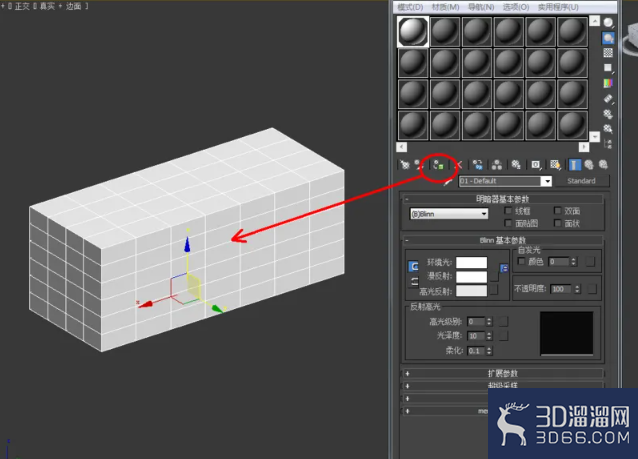The width and height of the screenshot is (638, 459).
Task: Click map button next to 高光反射 swatch
Action: click(x=494, y=289)
